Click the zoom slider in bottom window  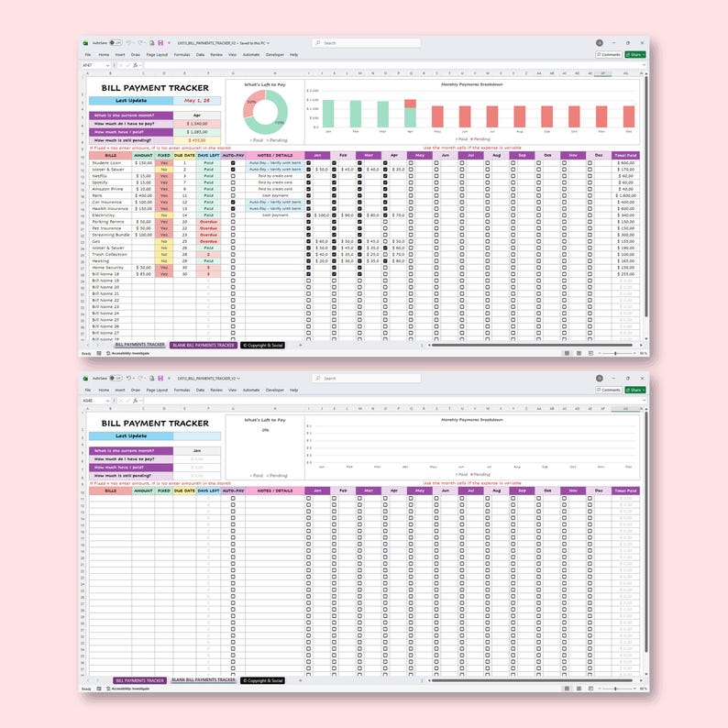615,689
